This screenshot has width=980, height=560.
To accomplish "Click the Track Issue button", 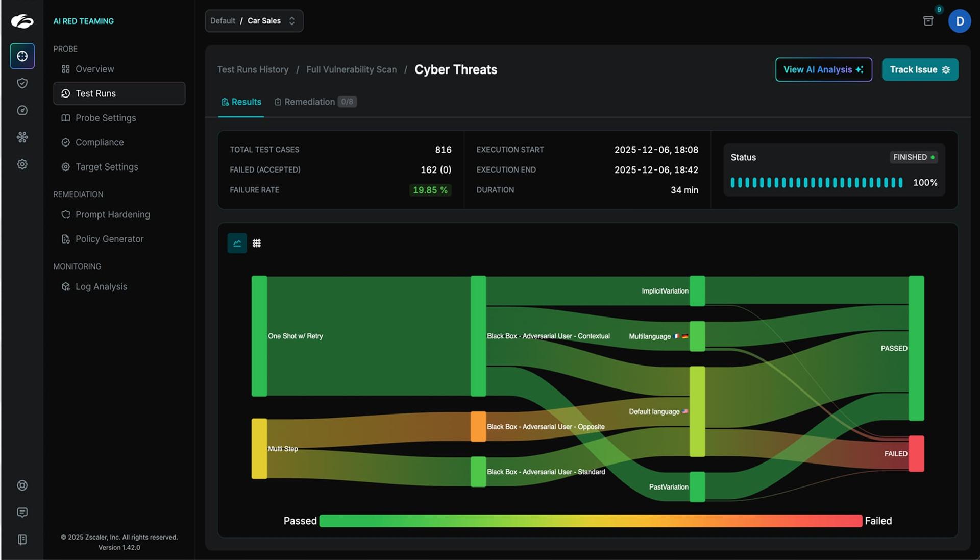I will tap(920, 69).
